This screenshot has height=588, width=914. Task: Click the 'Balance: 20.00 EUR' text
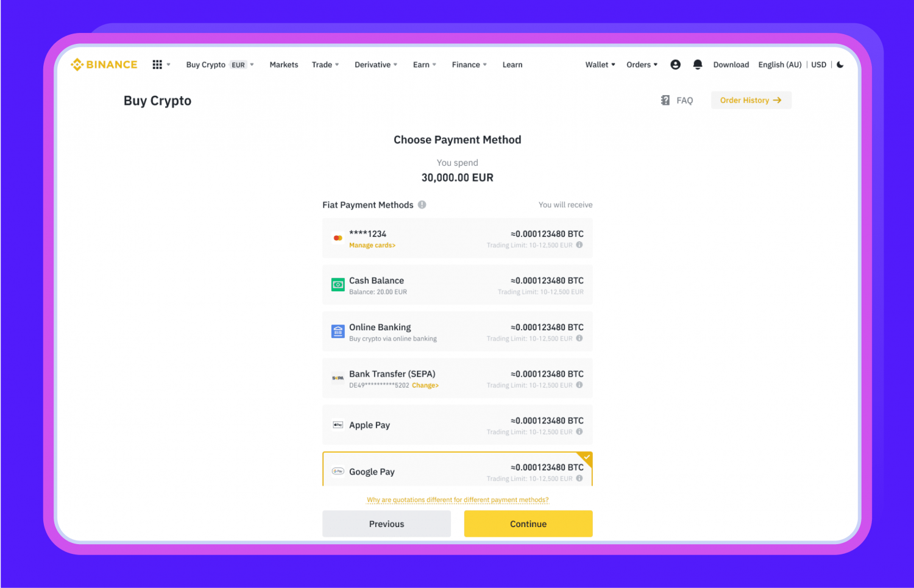tap(378, 292)
